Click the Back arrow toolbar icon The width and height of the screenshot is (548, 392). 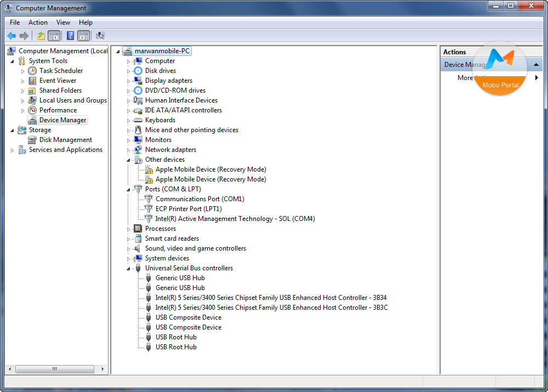point(12,36)
